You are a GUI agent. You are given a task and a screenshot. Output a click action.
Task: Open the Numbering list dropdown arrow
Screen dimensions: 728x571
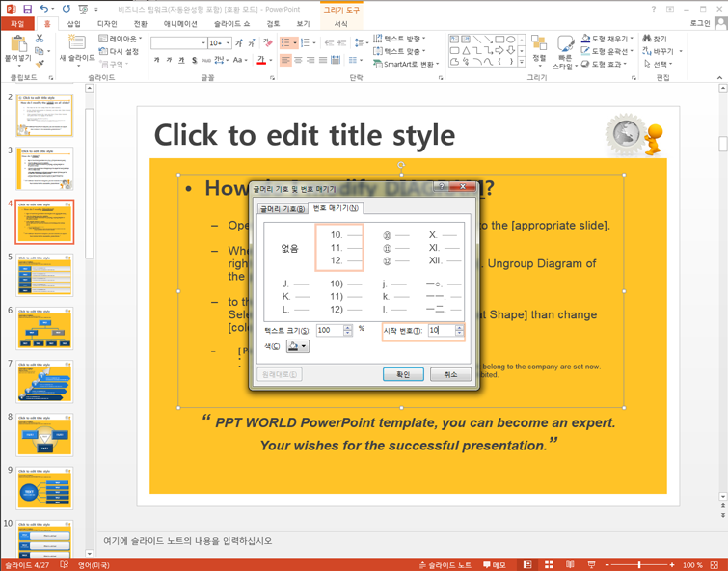314,43
